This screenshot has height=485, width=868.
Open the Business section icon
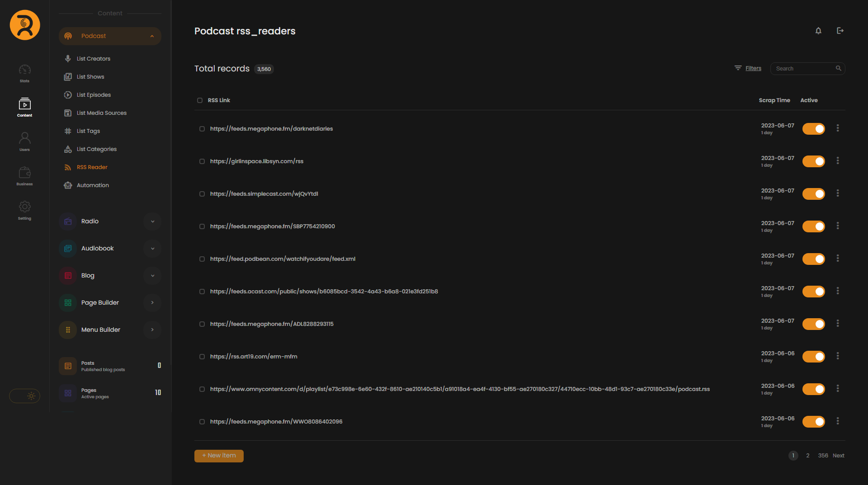coord(25,175)
